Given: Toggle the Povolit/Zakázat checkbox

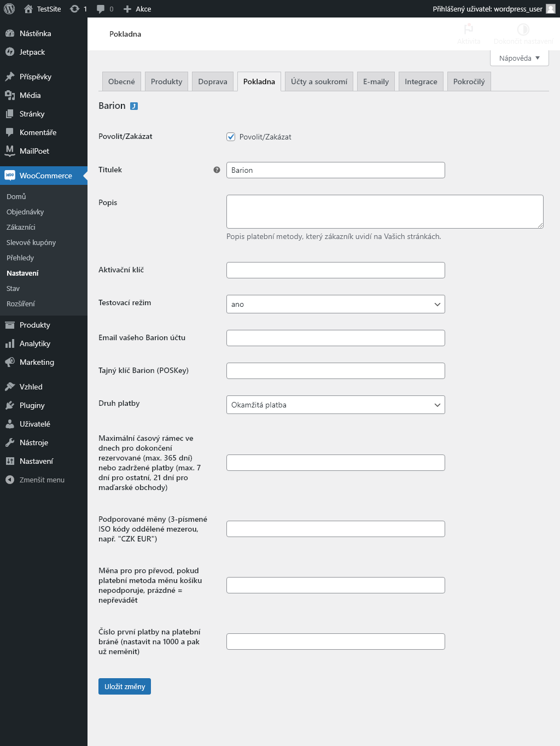Looking at the screenshot, I should pos(231,137).
